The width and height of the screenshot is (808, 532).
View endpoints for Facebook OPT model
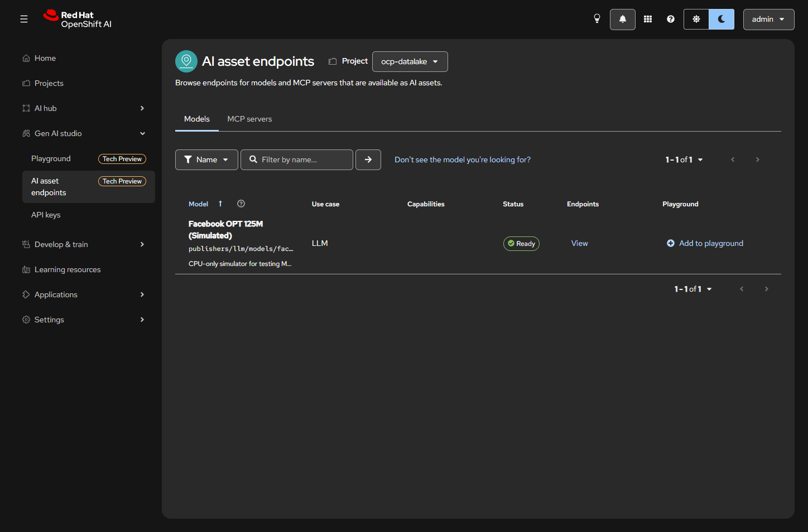[580, 244]
